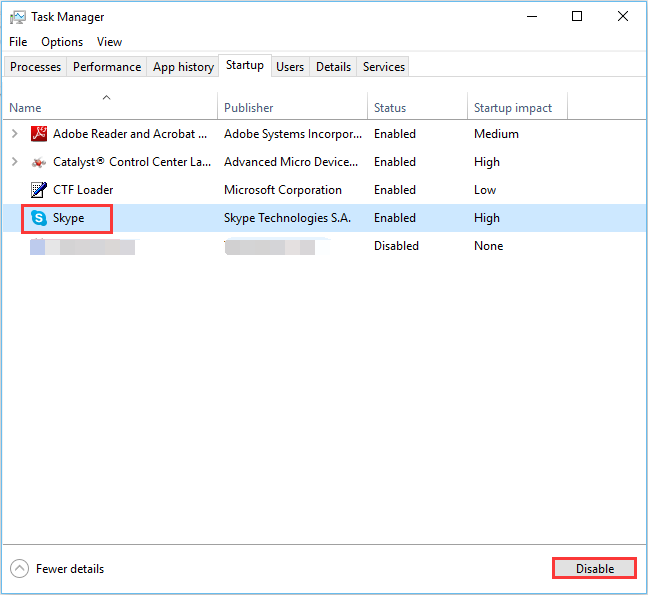648x595 pixels.
Task: Click the CTF Loader pen icon
Action: tap(39, 190)
